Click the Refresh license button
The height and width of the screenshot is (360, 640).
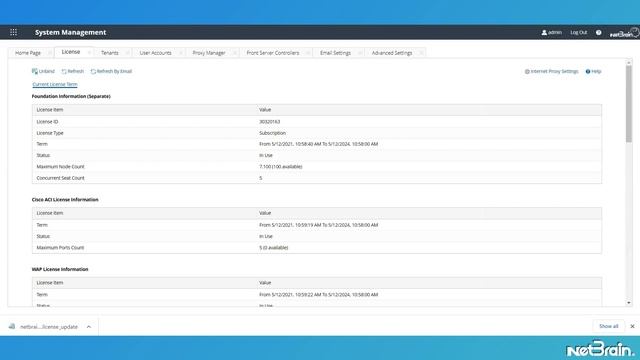[x=72, y=71]
